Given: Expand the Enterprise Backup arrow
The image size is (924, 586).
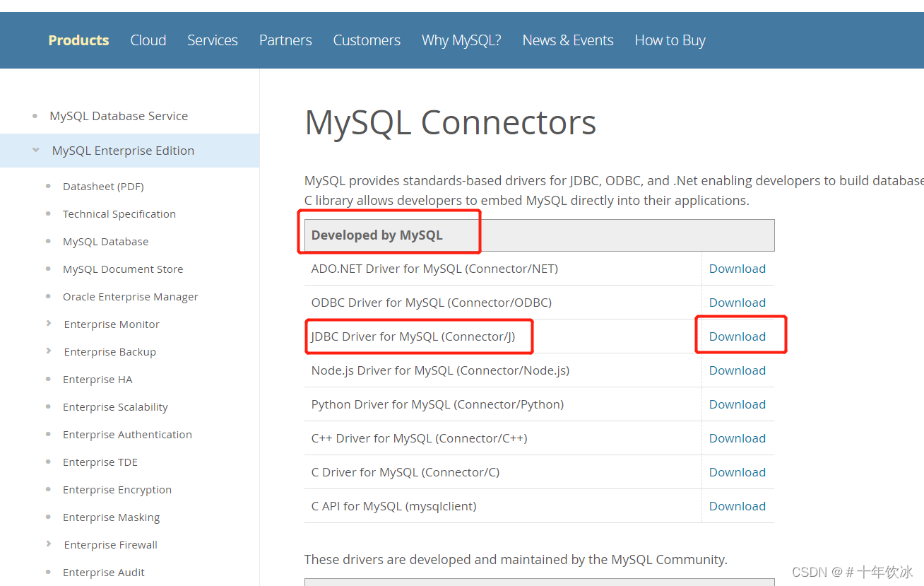Looking at the screenshot, I should coord(49,351).
